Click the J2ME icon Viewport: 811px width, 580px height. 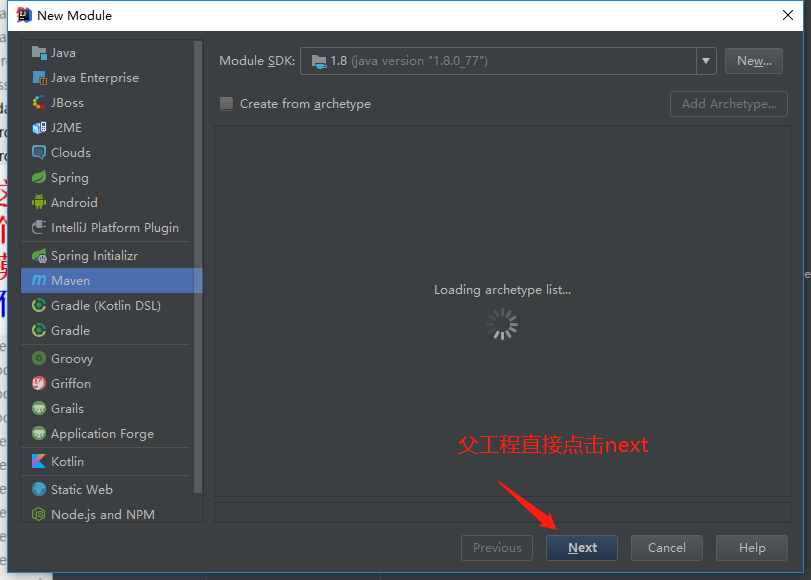(x=39, y=127)
